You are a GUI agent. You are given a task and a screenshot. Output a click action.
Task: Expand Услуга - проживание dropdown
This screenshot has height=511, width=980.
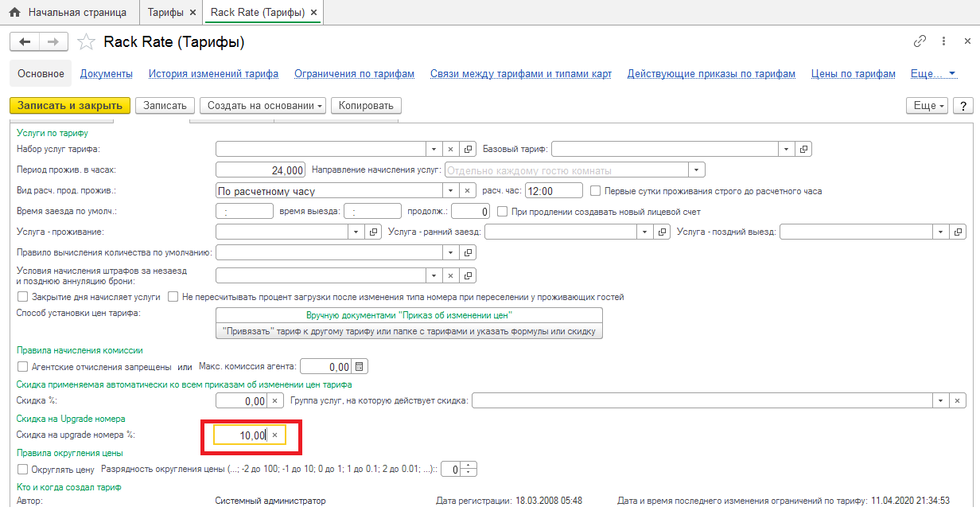click(356, 232)
